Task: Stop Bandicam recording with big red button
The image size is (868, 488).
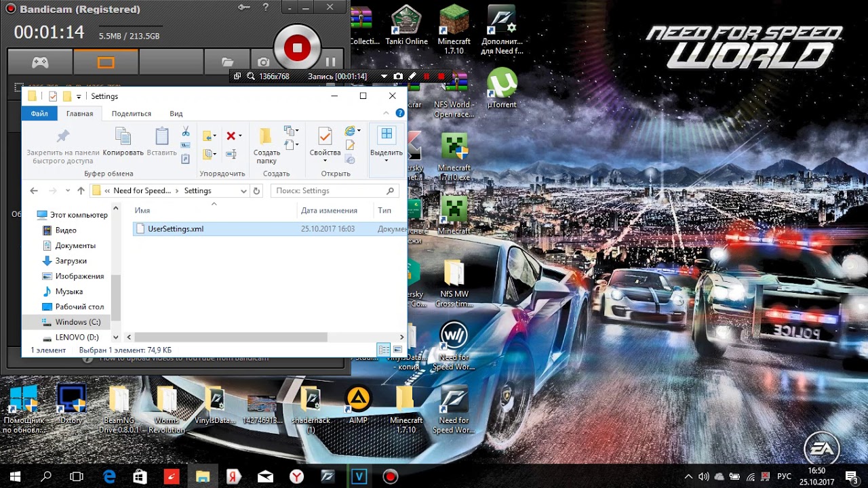Action: coord(297,47)
